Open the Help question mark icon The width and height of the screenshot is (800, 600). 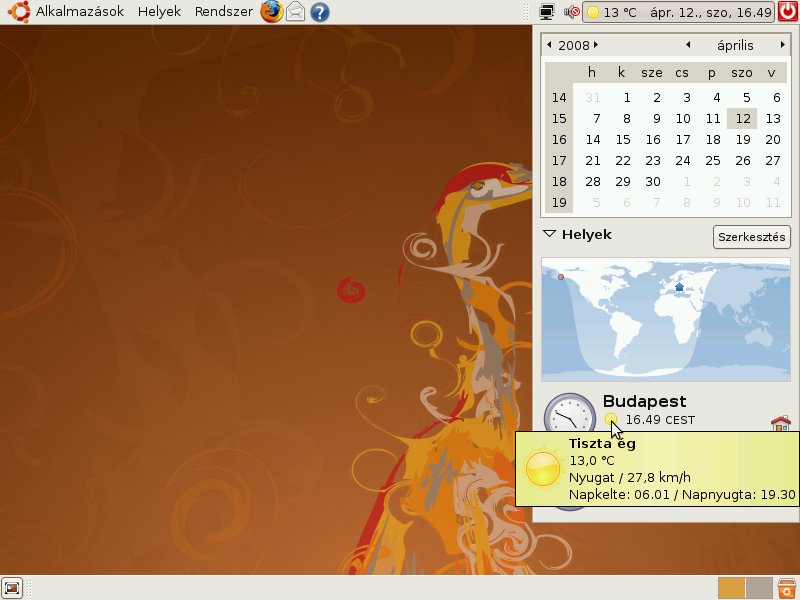(320, 12)
